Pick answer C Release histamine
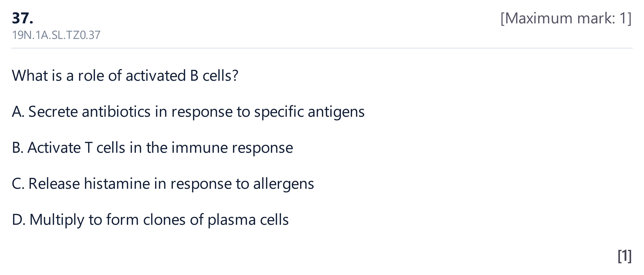This screenshot has width=644, height=275. coord(163,184)
